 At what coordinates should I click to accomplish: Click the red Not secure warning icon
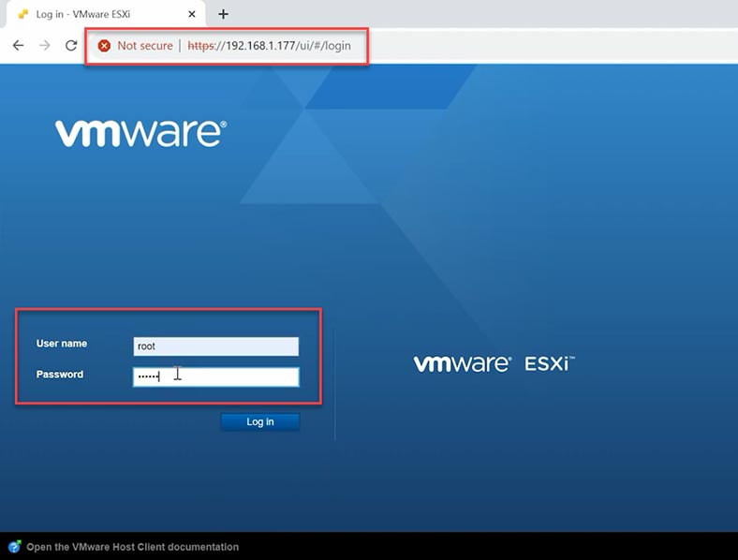coord(104,46)
